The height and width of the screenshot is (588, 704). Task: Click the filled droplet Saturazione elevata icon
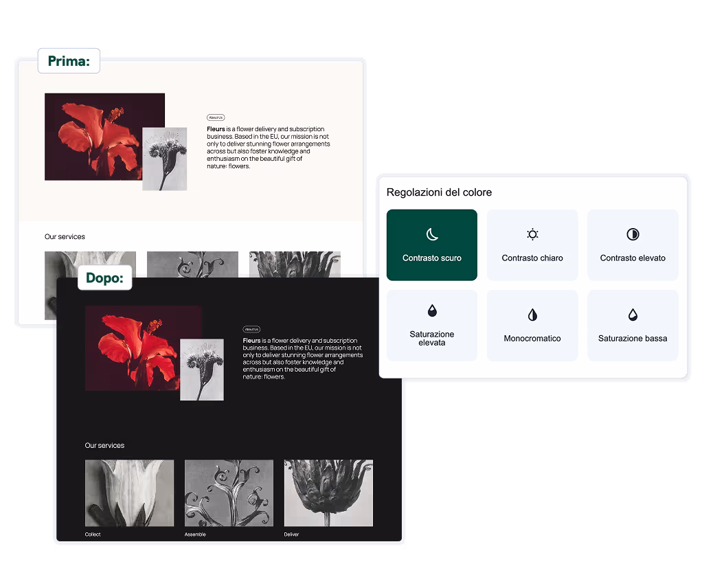click(x=432, y=311)
